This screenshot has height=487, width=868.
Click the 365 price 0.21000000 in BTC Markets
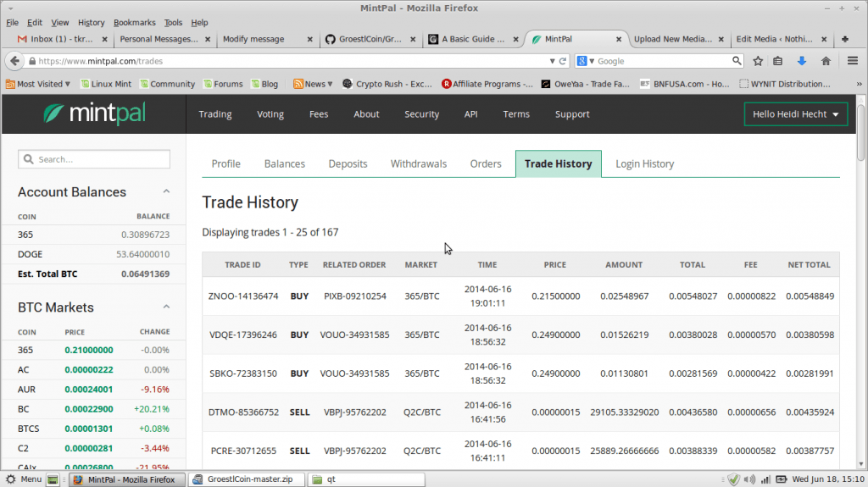[x=88, y=350]
